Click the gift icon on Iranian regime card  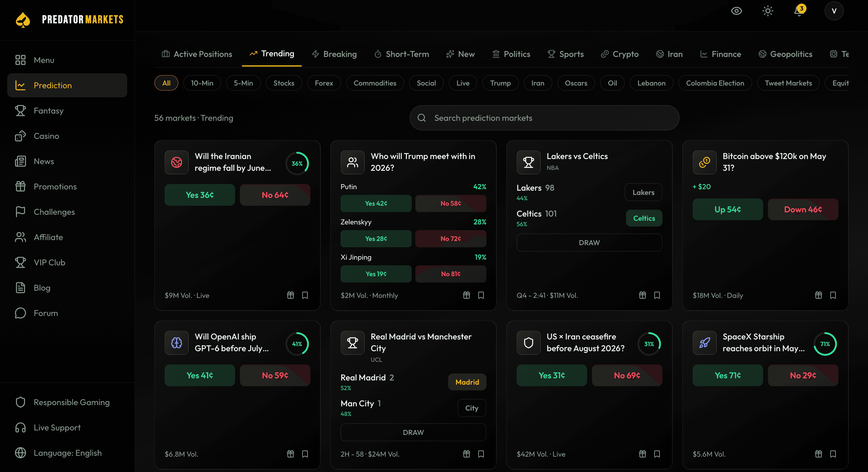(x=291, y=295)
